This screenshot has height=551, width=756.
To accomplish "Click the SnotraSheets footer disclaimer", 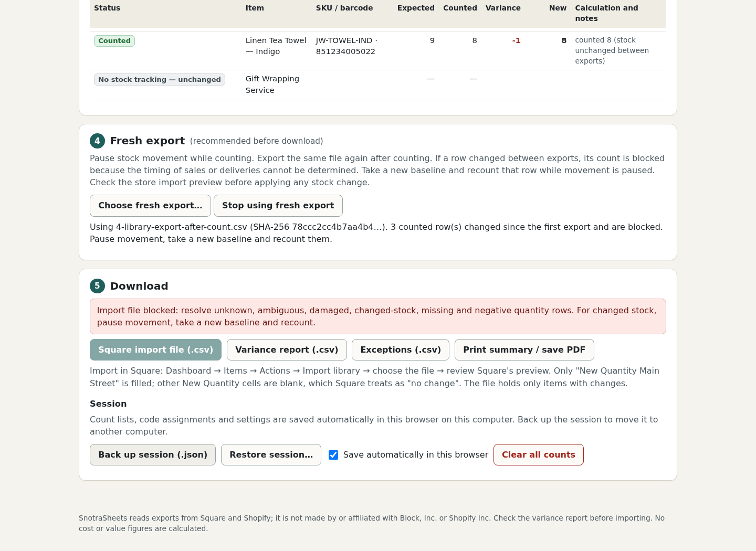I will [372, 523].
